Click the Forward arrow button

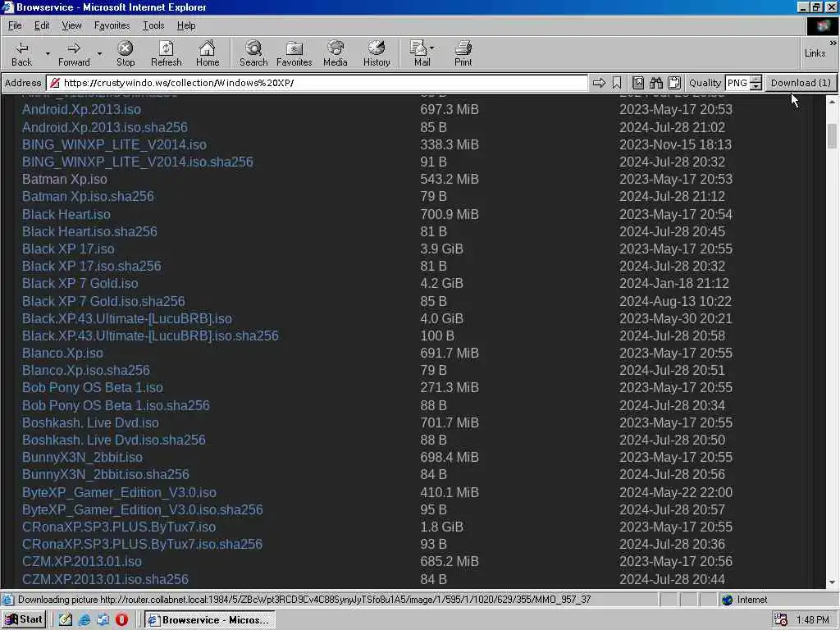[74, 53]
